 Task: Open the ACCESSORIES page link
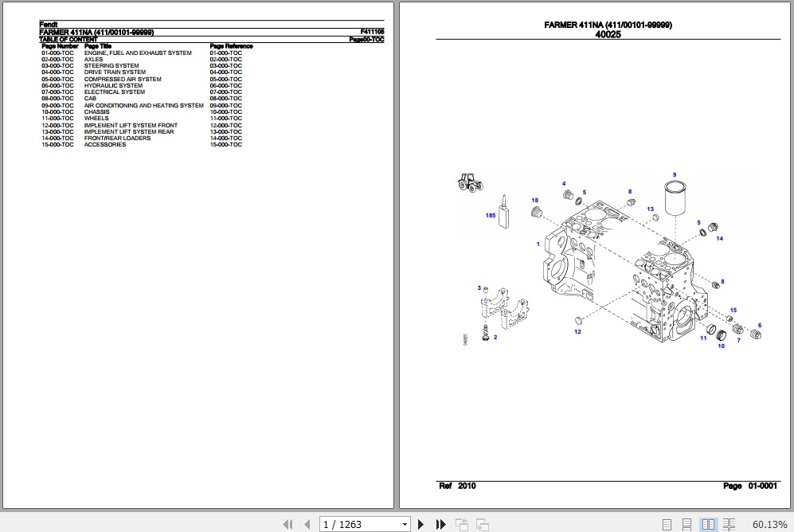(104, 145)
